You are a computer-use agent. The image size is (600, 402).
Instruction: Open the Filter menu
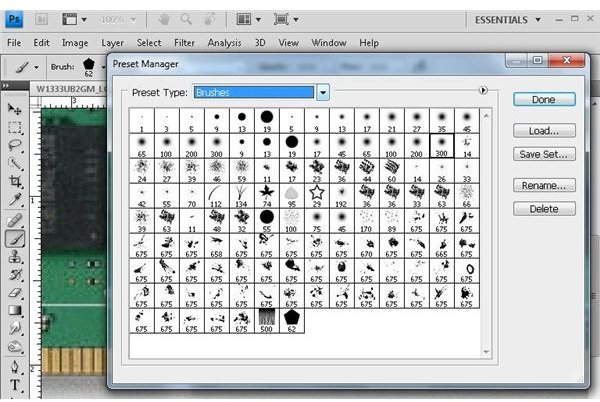184,42
